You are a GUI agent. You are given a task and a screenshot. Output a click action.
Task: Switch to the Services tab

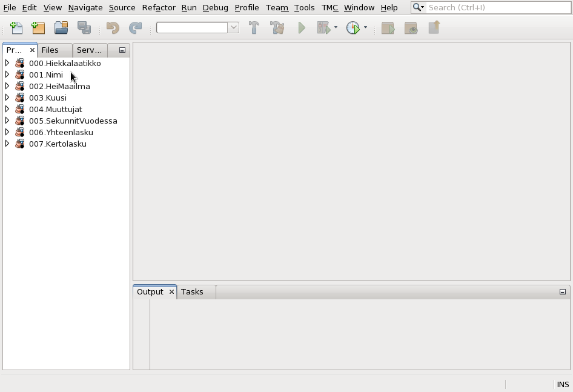click(x=90, y=50)
